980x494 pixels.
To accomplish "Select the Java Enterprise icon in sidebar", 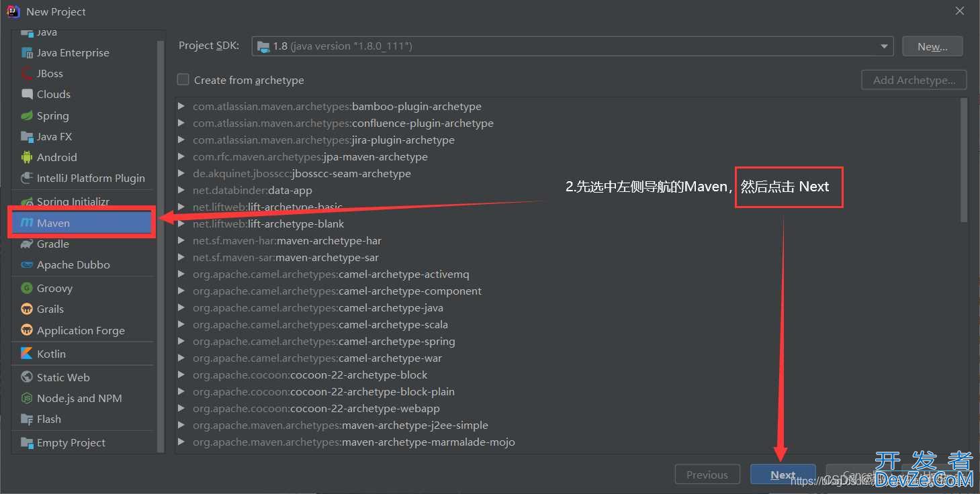I will point(27,53).
